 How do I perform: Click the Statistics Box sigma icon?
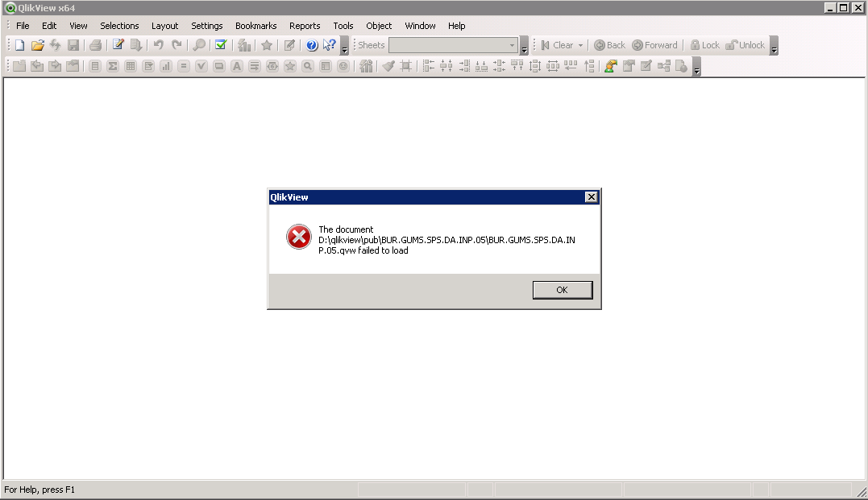[x=113, y=66]
